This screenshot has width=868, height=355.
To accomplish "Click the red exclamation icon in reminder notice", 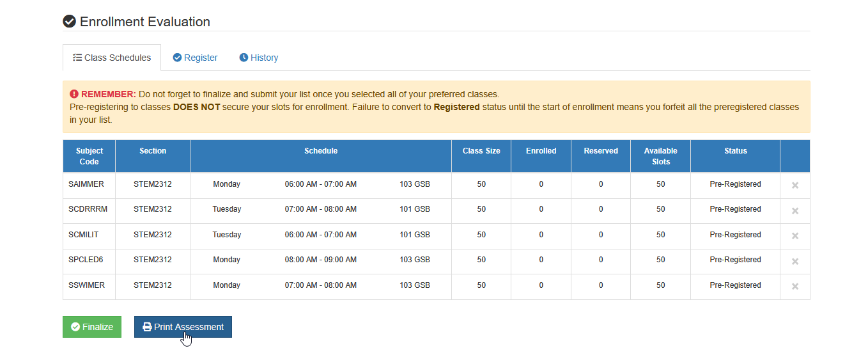I will [74, 93].
